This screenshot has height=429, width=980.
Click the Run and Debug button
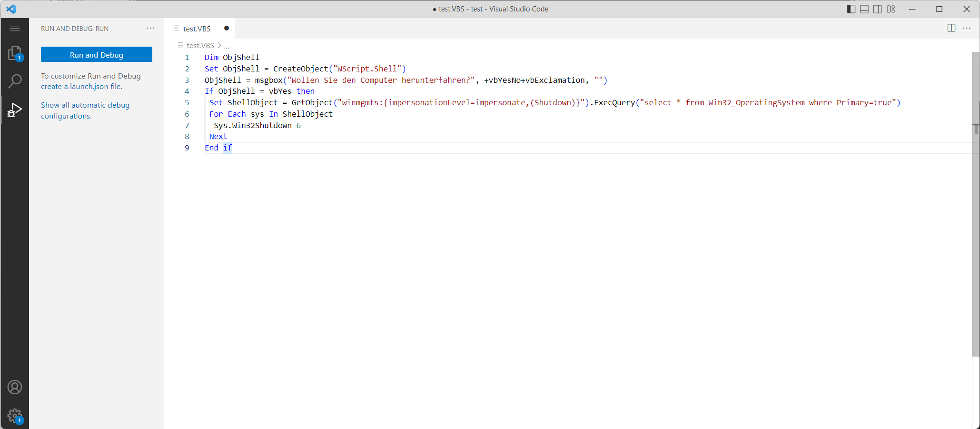click(96, 54)
